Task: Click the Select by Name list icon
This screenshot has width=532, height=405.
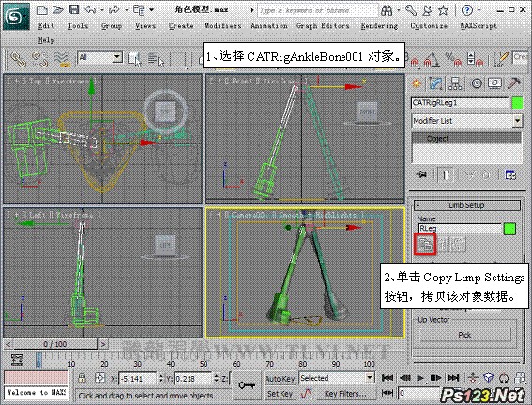Action: pyautogui.click(x=156, y=59)
